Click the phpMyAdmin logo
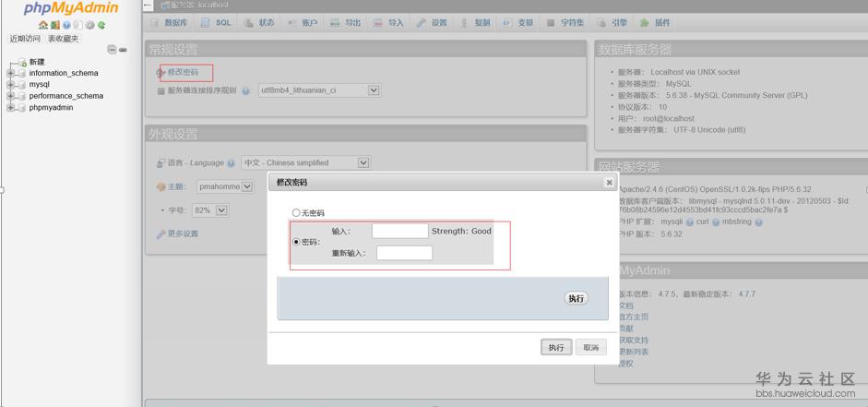This screenshot has width=868, height=407. pos(71,8)
